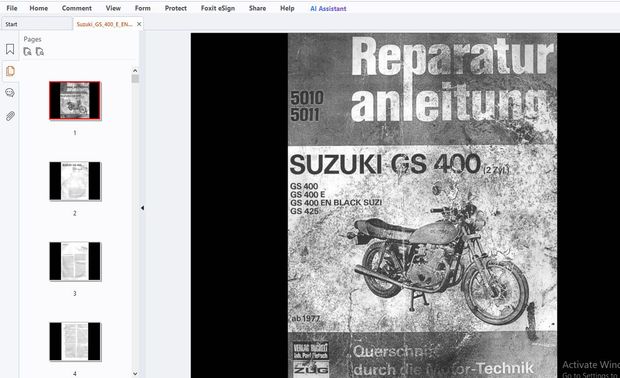Open the Comments panel icon

tap(10, 93)
